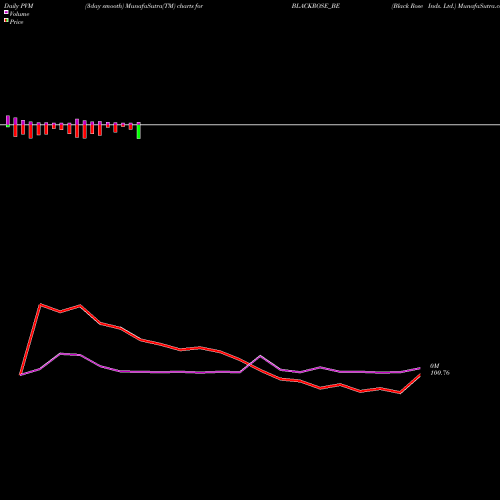500x500 pixels.
Task: Click the BLACKROSE_BE symbol text
Action: click(316, 6)
